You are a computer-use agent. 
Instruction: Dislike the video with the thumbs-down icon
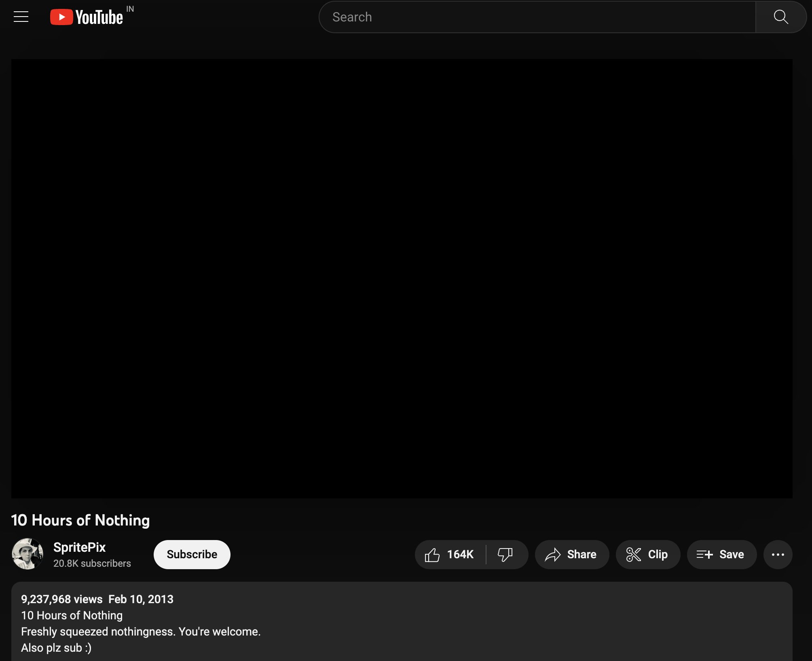coord(506,554)
